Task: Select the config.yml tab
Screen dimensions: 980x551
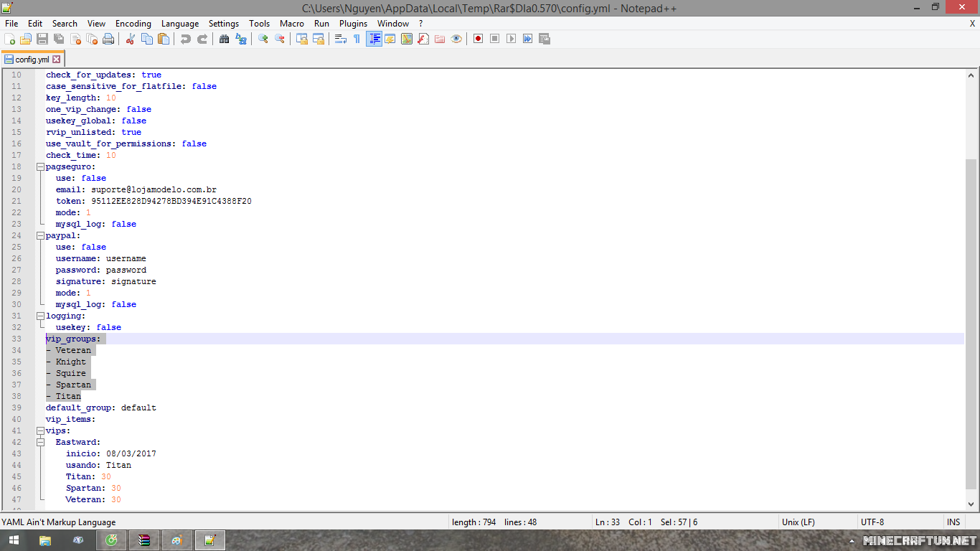Action: click(x=32, y=60)
